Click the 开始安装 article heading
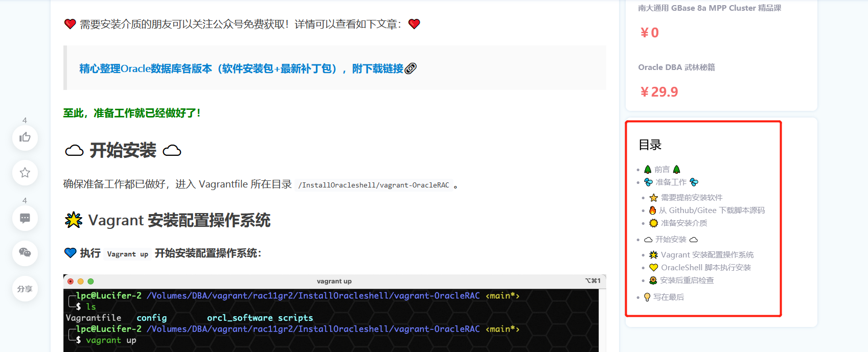The width and height of the screenshot is (868, 352). pos(123,150)
